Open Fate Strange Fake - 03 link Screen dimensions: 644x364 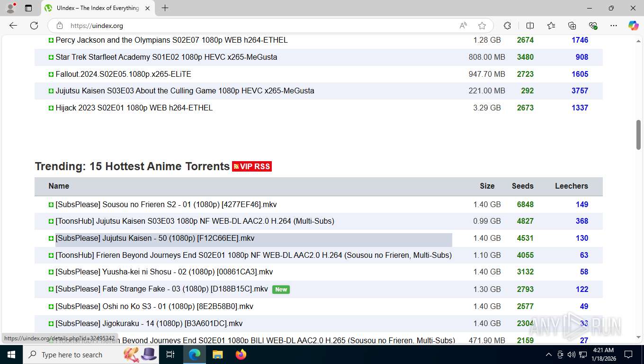[x=161, y=289]
